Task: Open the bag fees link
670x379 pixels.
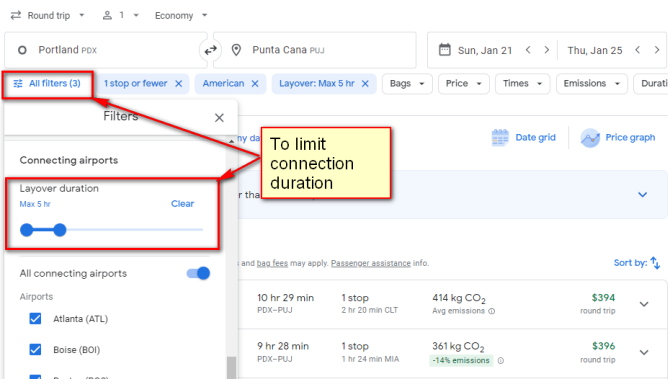Action: click(x=272, y=263)
